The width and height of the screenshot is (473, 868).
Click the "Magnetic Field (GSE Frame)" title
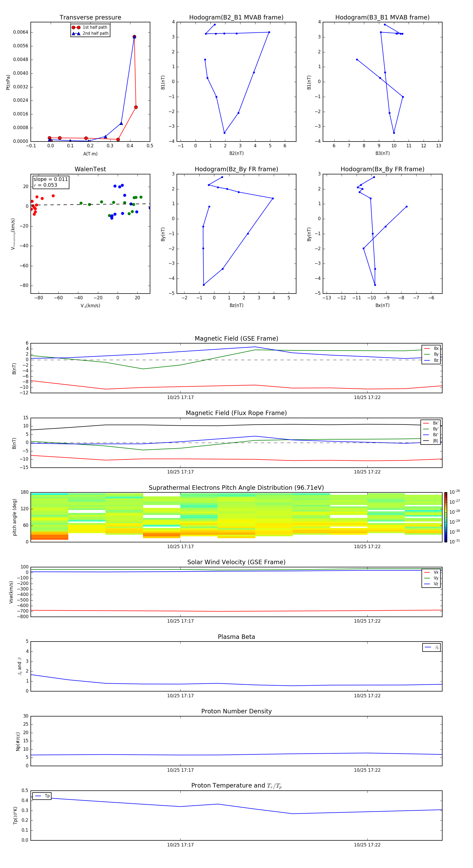(x=236, y=339)
